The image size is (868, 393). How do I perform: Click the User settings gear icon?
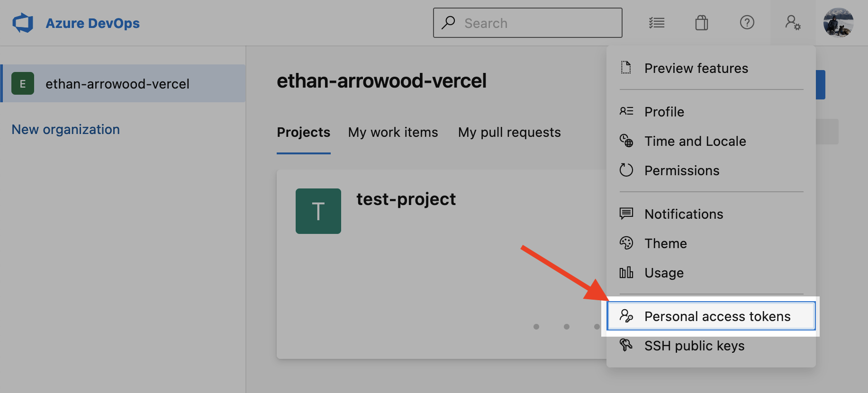tap(792, 22)
